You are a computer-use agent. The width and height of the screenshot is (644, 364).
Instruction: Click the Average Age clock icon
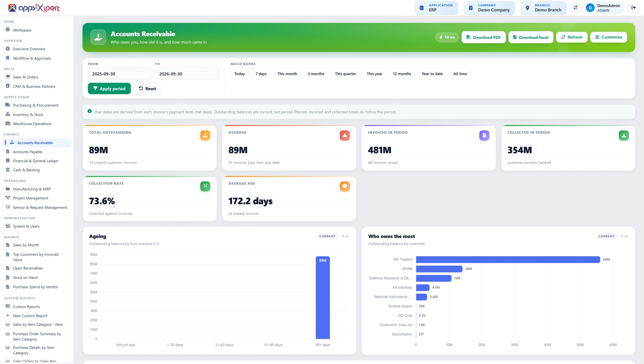coord(345,186)
